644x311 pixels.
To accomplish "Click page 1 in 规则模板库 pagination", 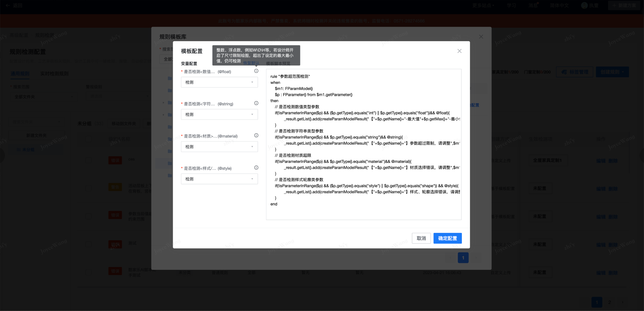I will pos(463,258).
